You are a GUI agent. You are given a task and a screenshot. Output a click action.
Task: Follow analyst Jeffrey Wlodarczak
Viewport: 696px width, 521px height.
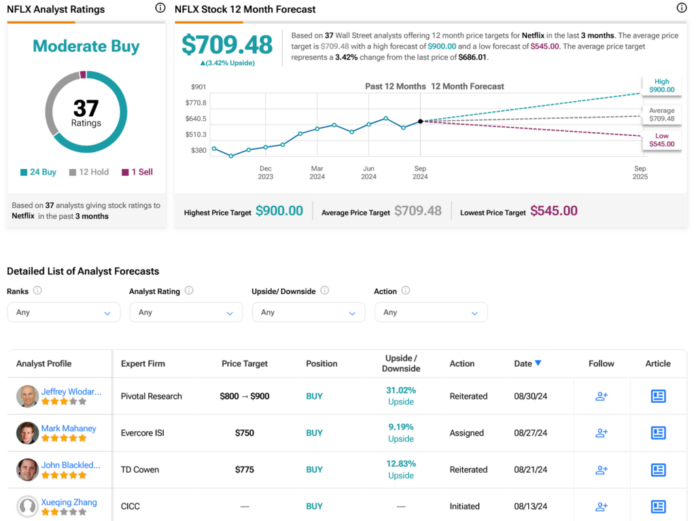(x=601, y=396)
